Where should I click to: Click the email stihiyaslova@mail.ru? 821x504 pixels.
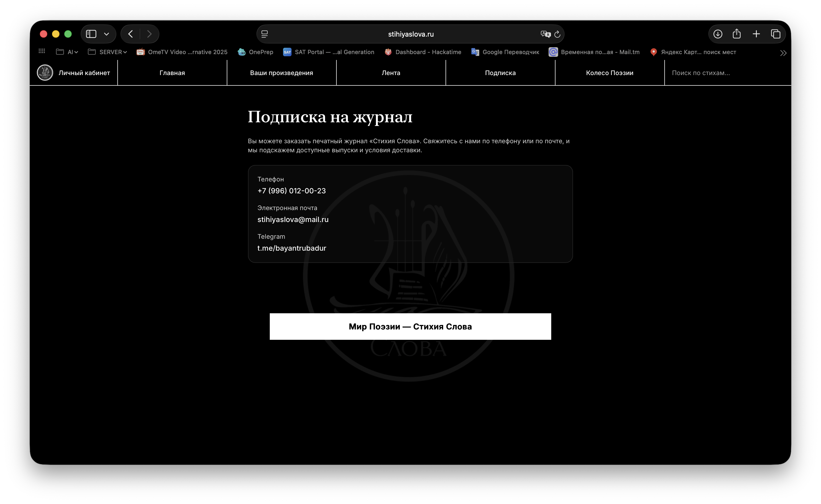[x=293, y=219]
